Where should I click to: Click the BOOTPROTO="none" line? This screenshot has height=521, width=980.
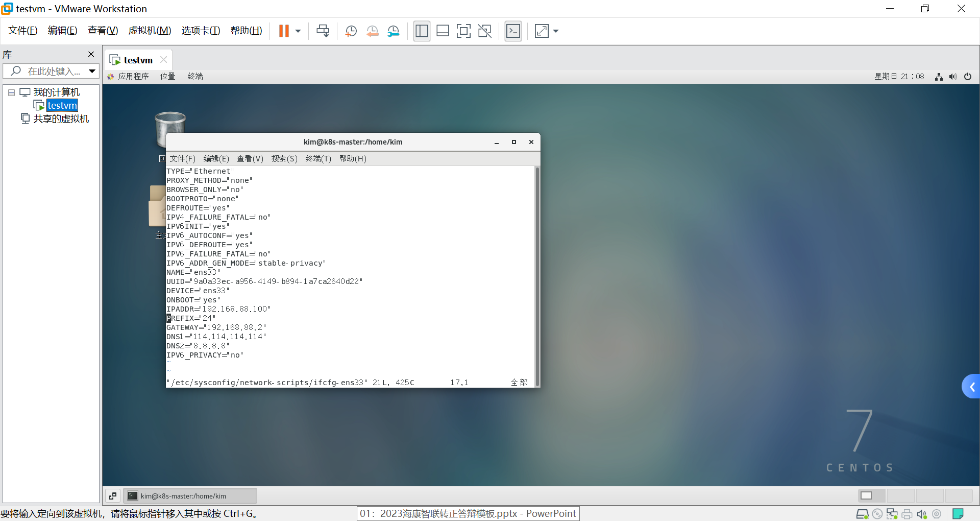(x=203, y=199)
